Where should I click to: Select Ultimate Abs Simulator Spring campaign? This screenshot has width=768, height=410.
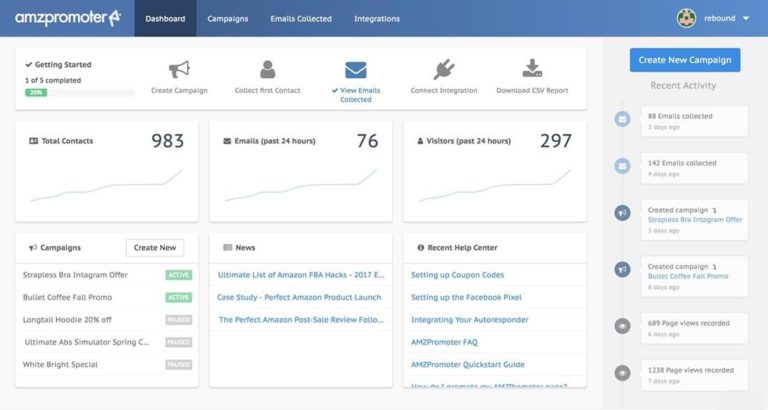87,342
